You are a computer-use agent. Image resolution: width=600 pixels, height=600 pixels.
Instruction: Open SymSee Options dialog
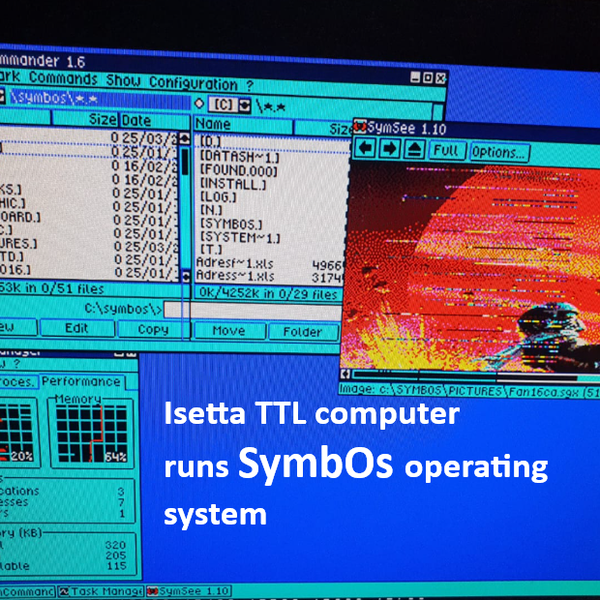(x=499, y=152)
